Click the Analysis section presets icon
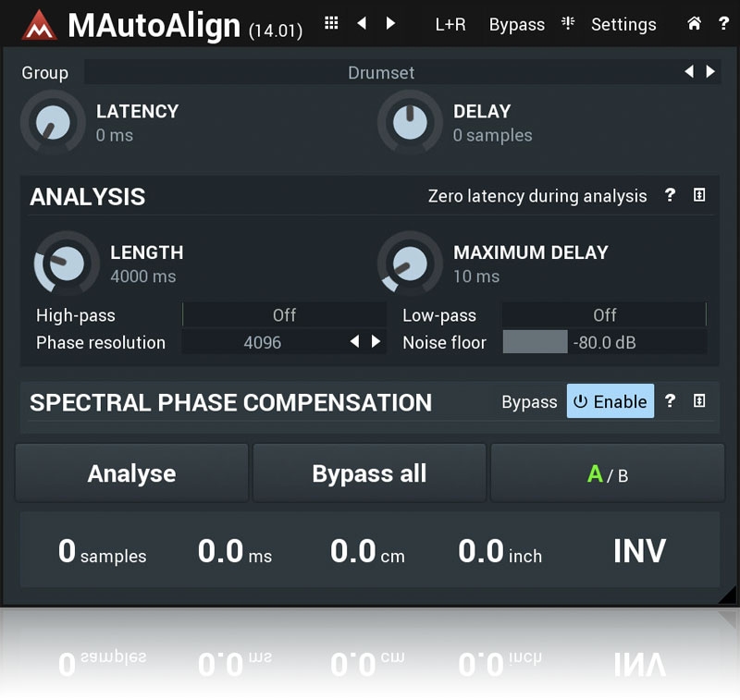740x700 pixels. (x=699, y=195)
